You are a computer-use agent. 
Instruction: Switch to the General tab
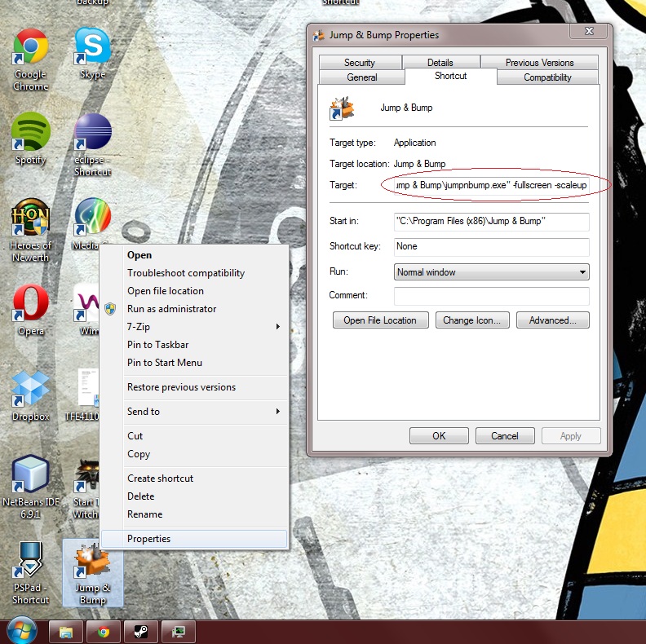[361, 77]
